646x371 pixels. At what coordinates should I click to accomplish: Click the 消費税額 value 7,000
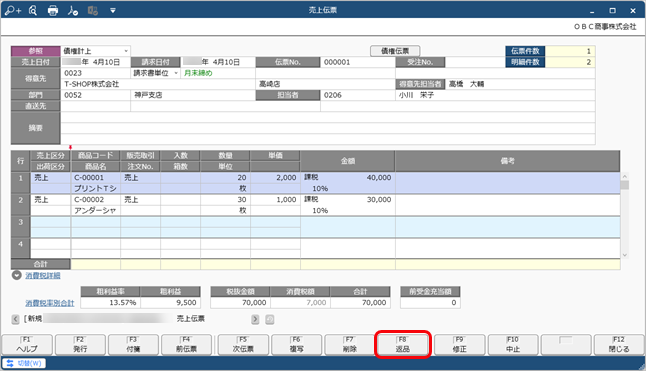(300, 303)
